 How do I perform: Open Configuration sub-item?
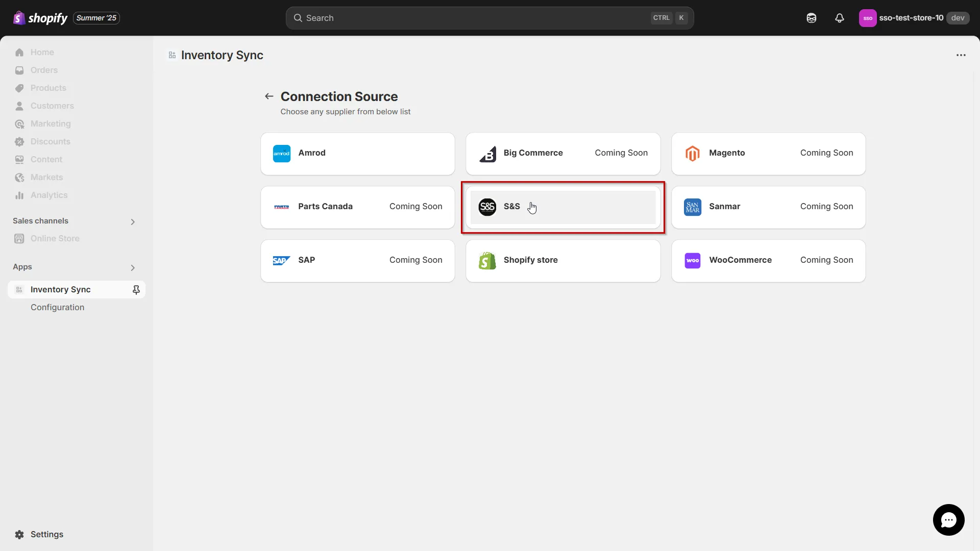point(57,307)
